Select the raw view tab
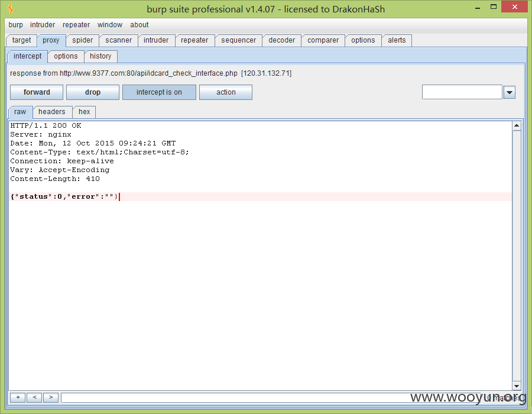532x414 pixels. click(20, 112)
